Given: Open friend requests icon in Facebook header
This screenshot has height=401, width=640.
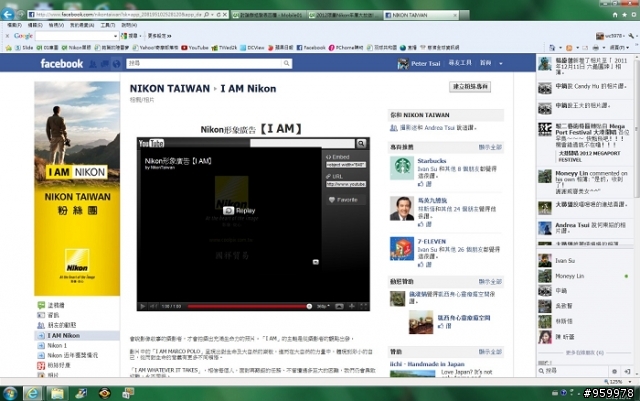Looking at the screenshot, I should pyautogui.click(x=93, y=64).
